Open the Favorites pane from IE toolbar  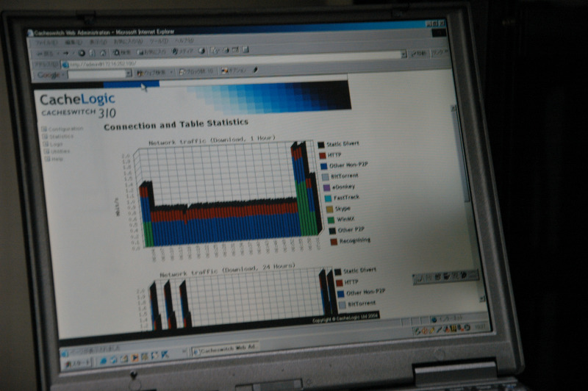(151, 51)
